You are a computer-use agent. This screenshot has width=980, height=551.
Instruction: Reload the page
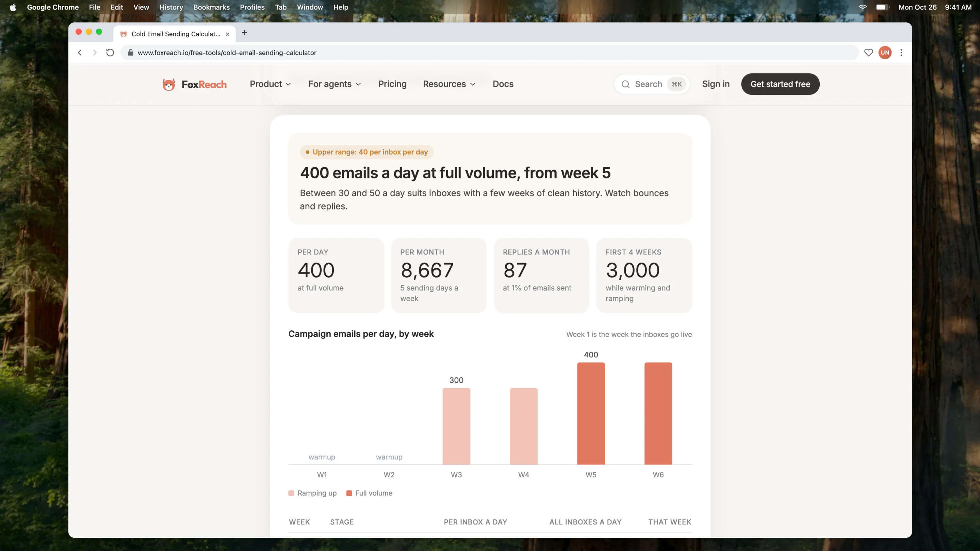coord(110,52)
